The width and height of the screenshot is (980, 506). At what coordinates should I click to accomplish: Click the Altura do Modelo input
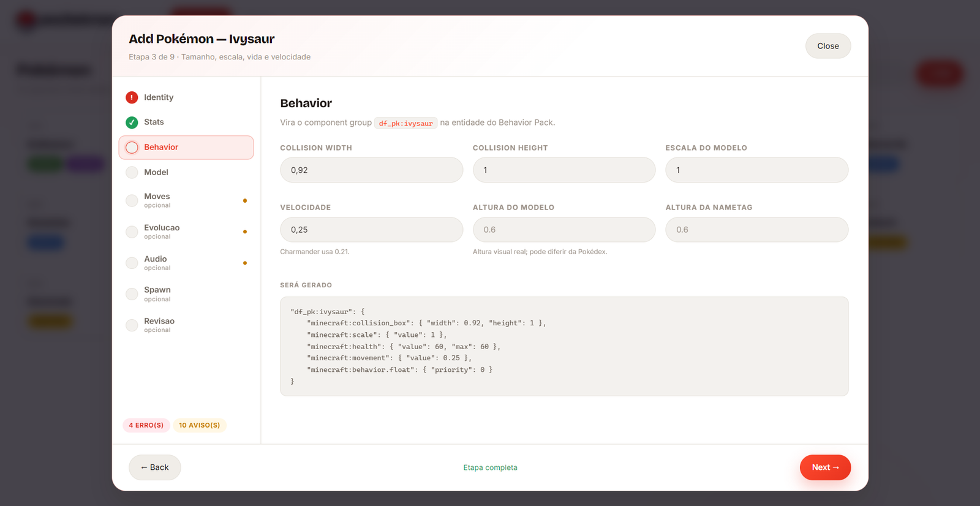pyautogui.click(x=564, y=230)
